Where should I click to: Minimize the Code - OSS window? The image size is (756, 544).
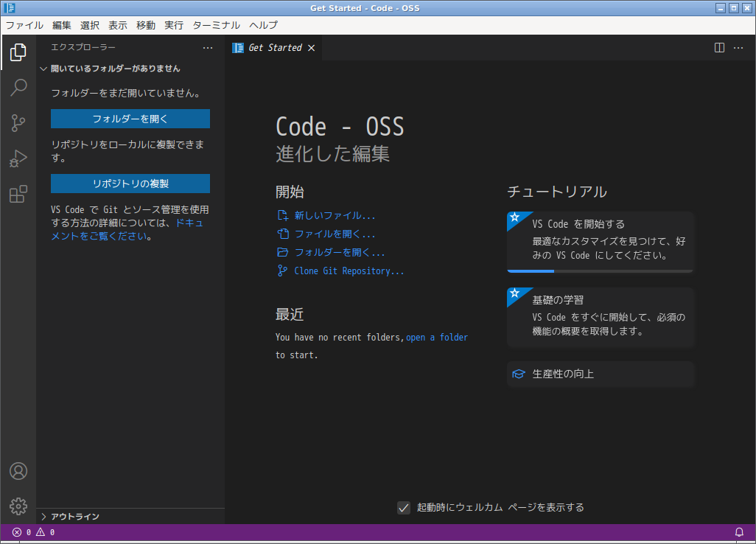coord(721,7)
